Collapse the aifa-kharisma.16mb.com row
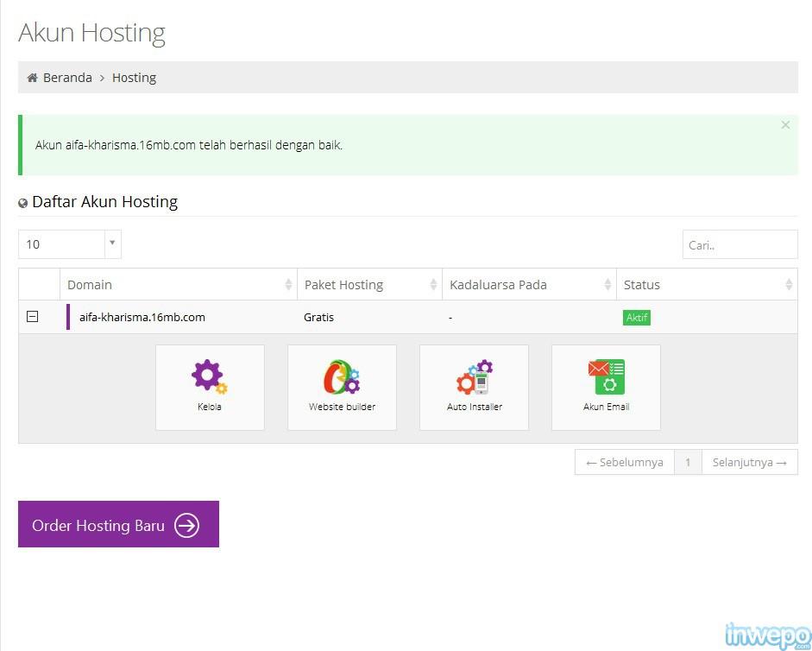The height and width of the screenshot is (651, 812). click(32, 317)
